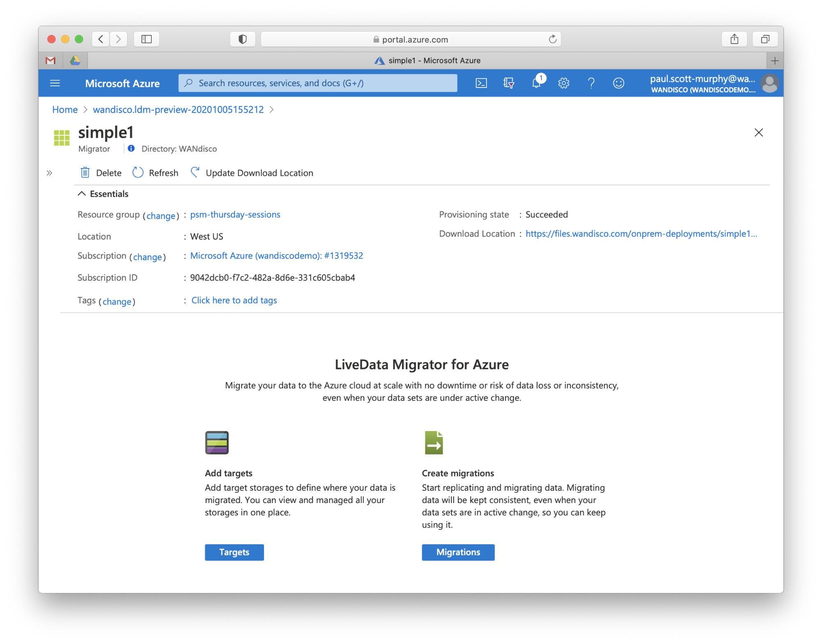Expand the left side menu chevrons
The image size is (822, 644).
(49, 173)
